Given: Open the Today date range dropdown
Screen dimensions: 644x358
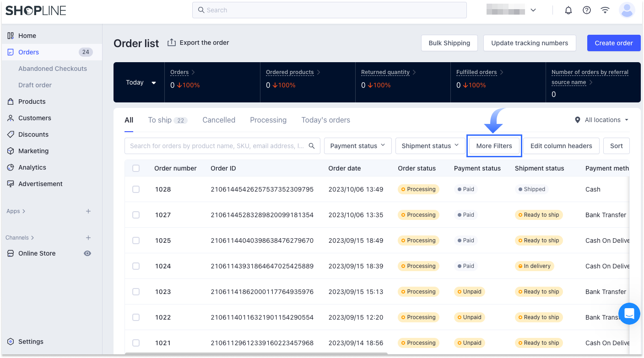Looking at the screenshot, I should point(141,83).
